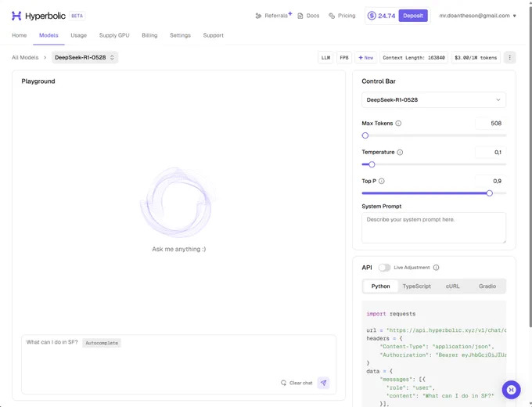Click the Context Length: 163840 badge
The height and width of the screenshot is (407, 532).
coord(414,58)
